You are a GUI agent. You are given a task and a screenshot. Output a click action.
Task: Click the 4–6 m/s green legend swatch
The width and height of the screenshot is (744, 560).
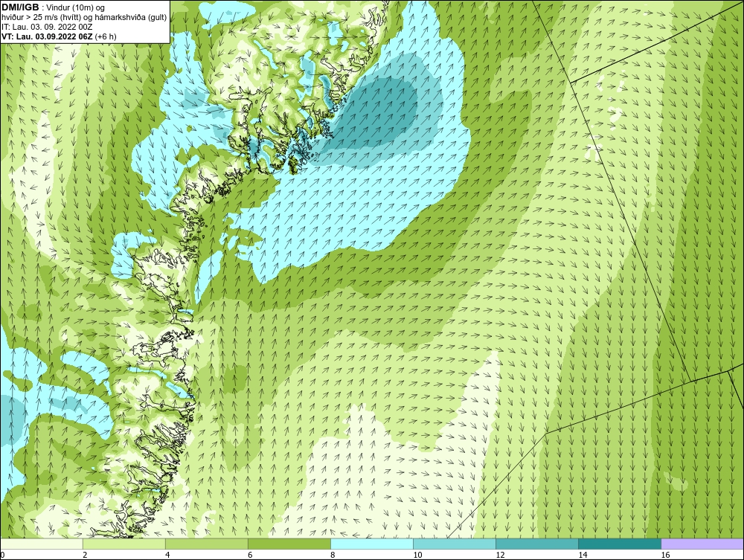tap(207, 544)
